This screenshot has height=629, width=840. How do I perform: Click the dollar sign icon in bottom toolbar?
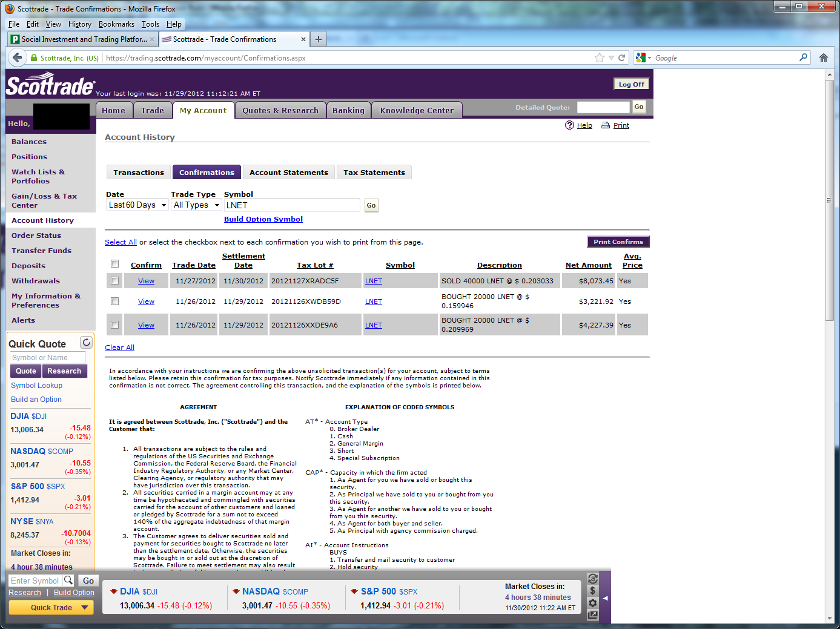(592, 591)
